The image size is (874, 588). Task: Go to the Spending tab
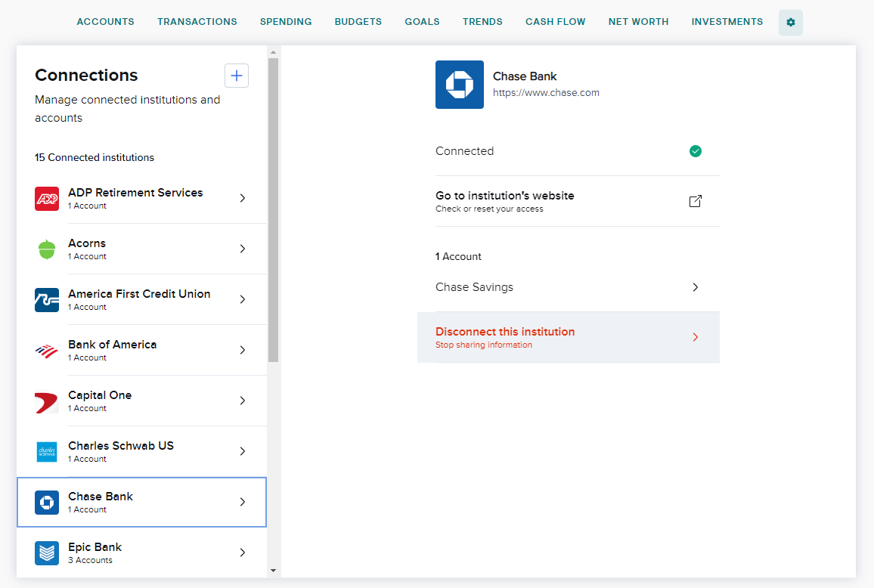(286, 22)
